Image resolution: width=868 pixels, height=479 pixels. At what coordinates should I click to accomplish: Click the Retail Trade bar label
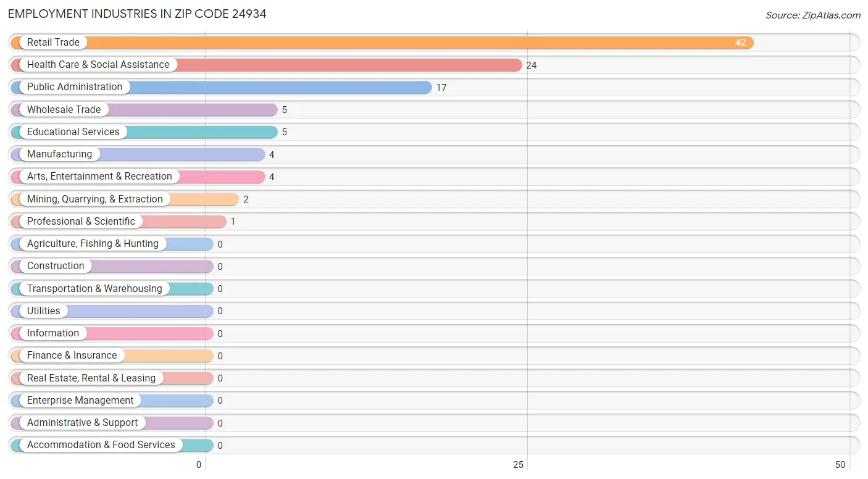click(53, 42)
